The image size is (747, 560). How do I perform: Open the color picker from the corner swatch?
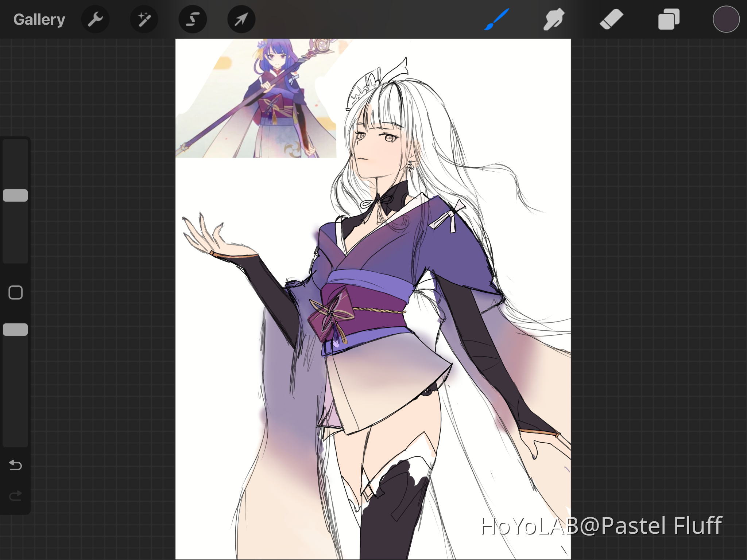[x=726, y=18]
